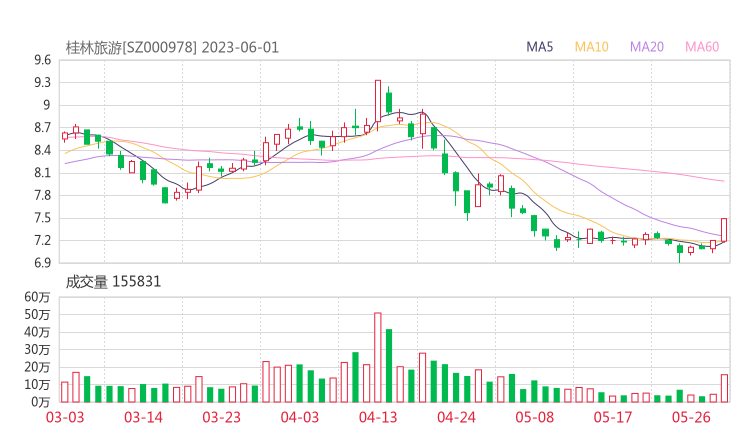The height and width of the screenshot is (440, 740).
Task: Click the 03-03 date label
Action: point(65,418)
